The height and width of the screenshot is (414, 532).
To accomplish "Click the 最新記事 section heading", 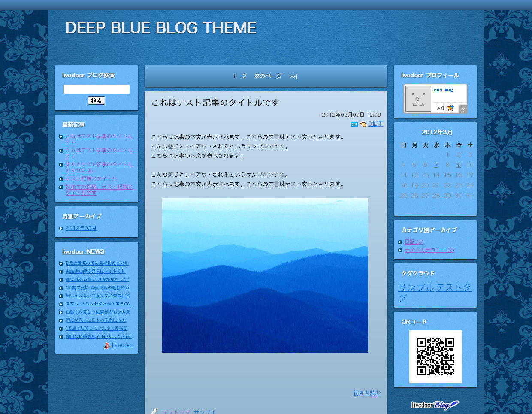I will 73,124.
